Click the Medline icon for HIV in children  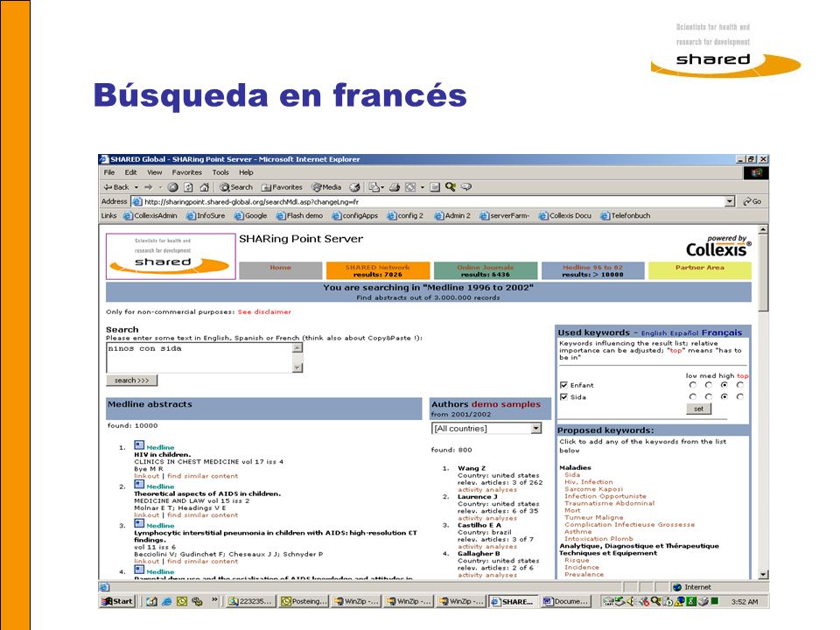click(x=139, y=445)
